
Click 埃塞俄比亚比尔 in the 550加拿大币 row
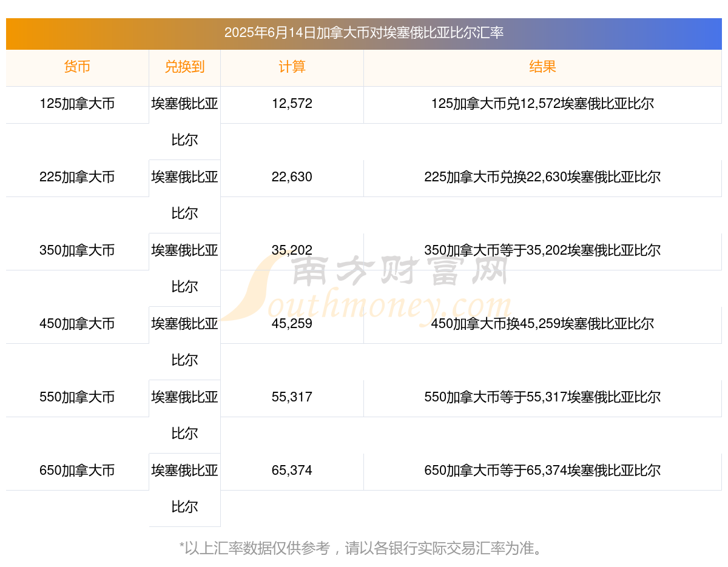[x=184, y=415]
